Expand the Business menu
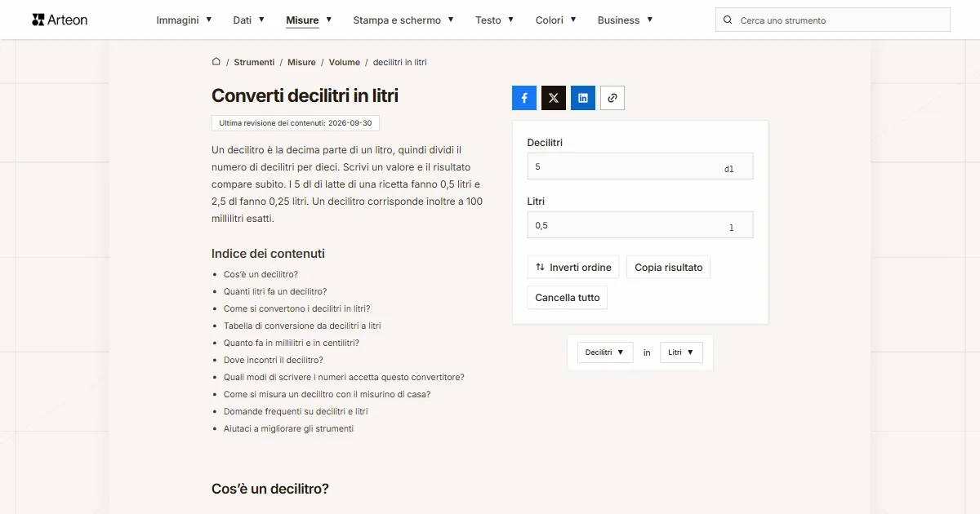 [x=625, y=20]
